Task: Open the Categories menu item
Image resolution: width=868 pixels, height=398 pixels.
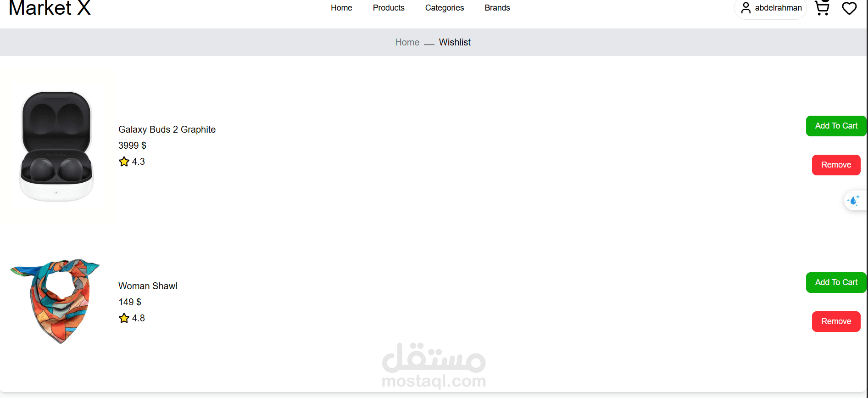Action: [x=445, y=8]
